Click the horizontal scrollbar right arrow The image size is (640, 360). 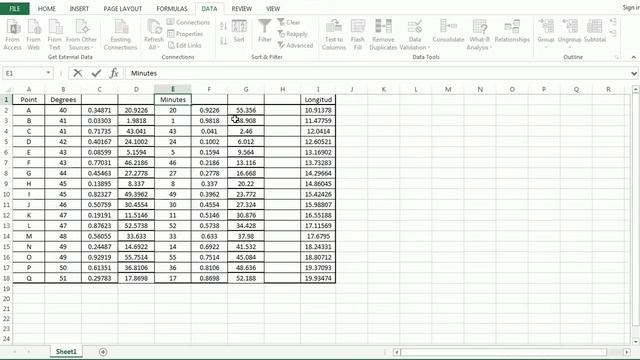click(627, 352)
